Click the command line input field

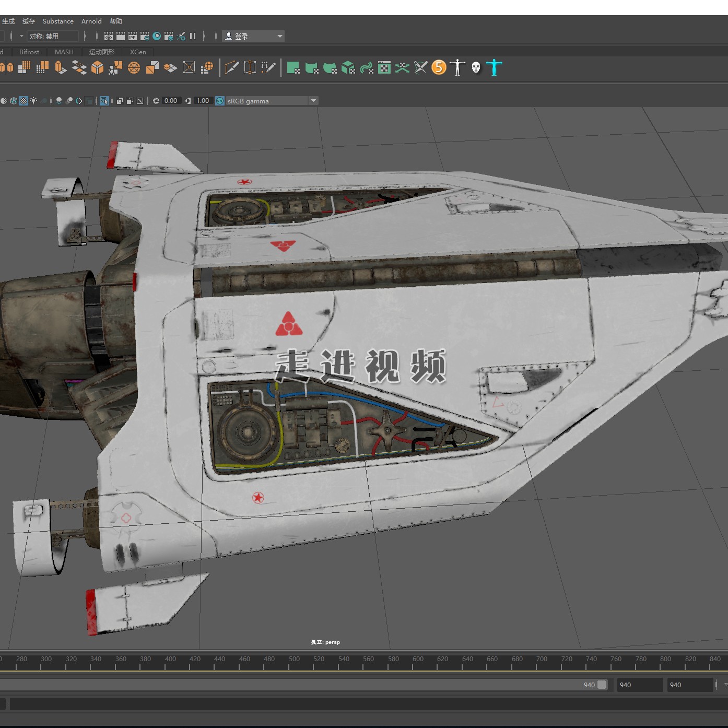(368, 704)
